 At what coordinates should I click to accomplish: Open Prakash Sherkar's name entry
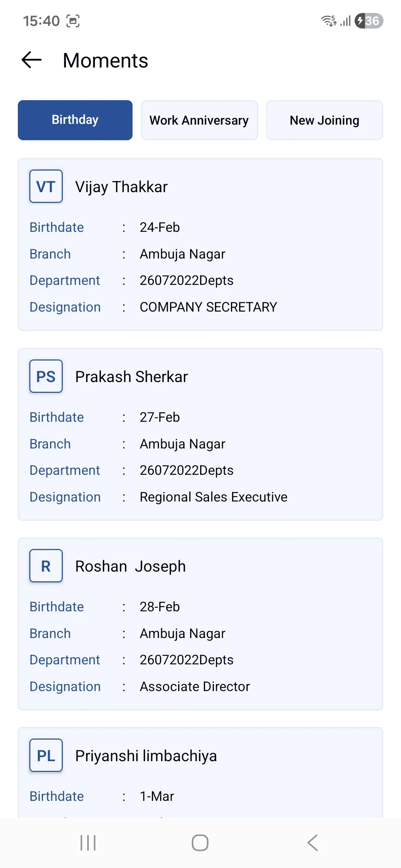point(131,377)
